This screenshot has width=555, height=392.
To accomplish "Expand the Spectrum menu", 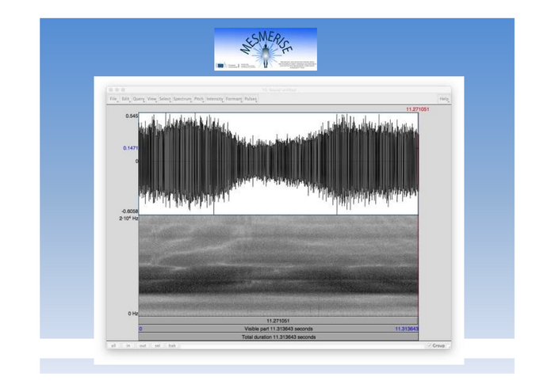I will pos(182,99).
